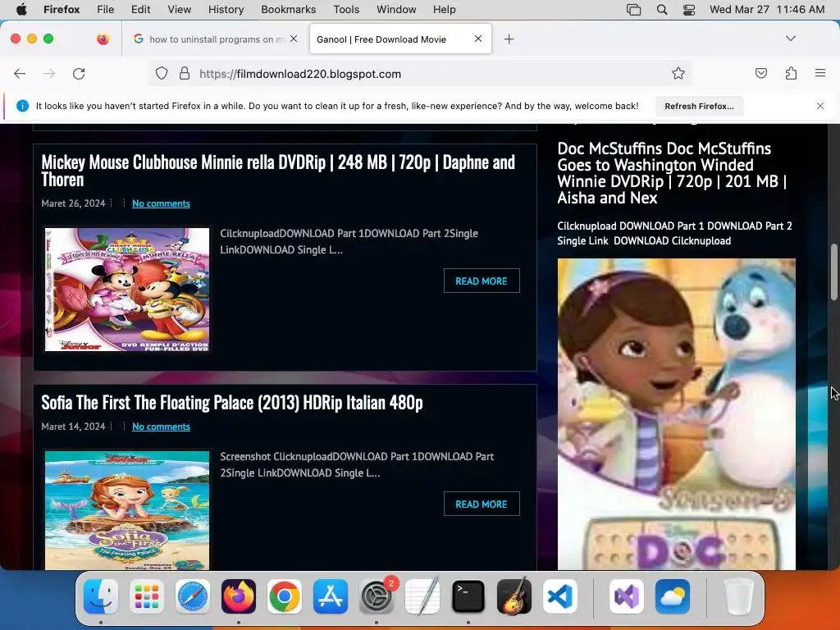The image size is (840, 630).
Task: Open the cloud weather app in Dock
Action: click(x=673, y=596)
